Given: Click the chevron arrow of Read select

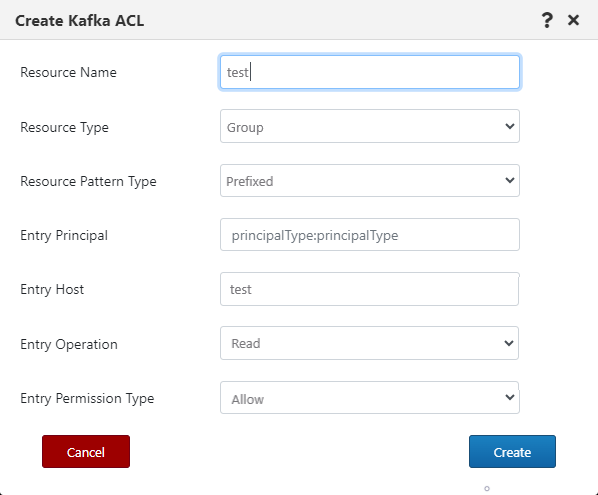Looking at the screenshot, I should click(509, 343).
